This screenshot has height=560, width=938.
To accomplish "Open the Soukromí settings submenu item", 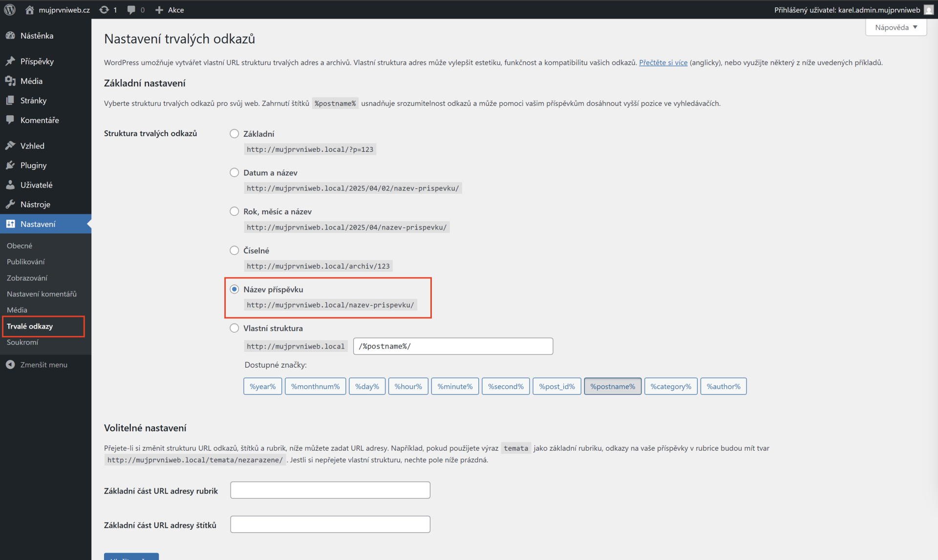I will pos(22,342).
